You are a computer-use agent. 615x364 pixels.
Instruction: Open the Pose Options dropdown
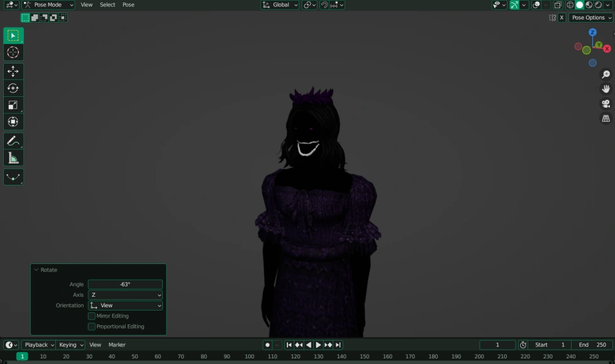coord(590,18)
